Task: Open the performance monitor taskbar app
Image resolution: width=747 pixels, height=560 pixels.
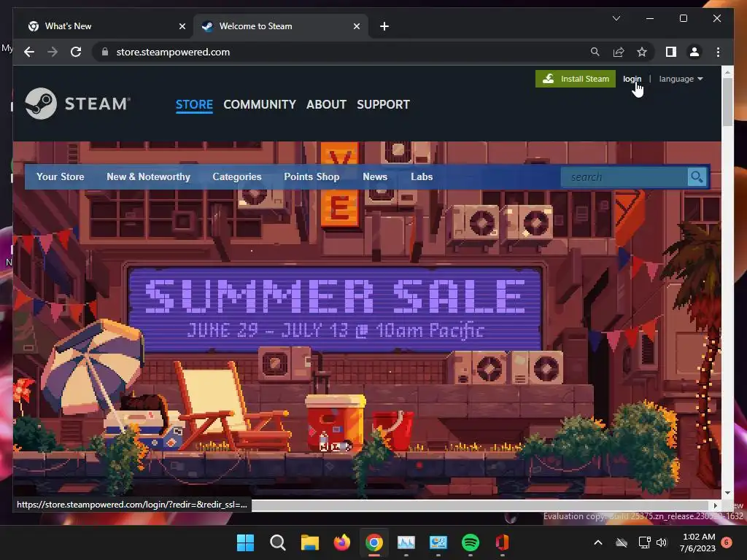Action: pyautogui.click(x=406, y=542)
